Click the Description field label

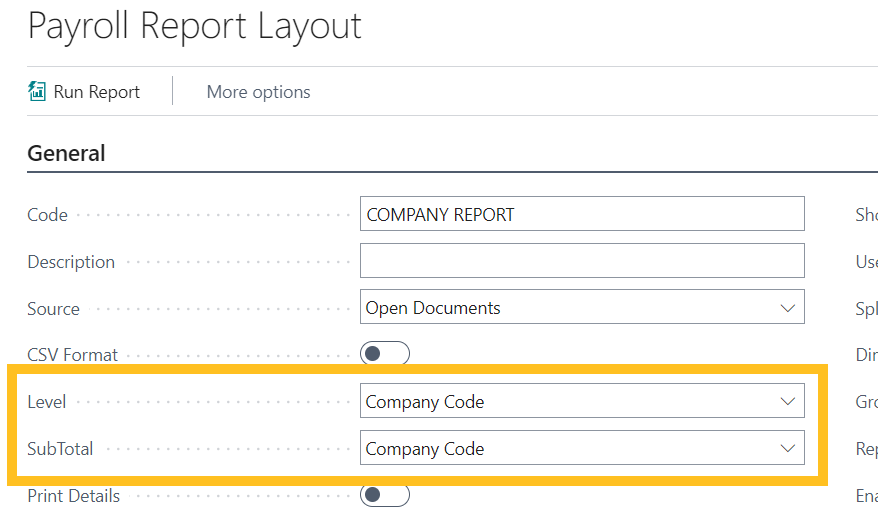tap(71, 262)
